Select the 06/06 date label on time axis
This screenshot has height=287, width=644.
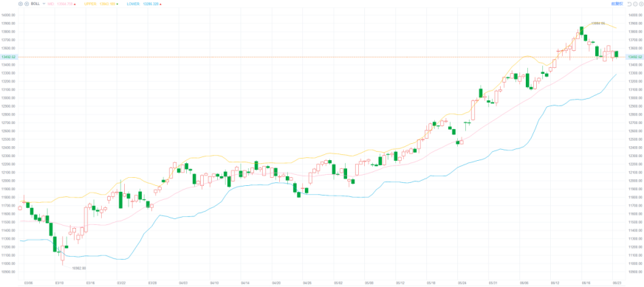524,283
